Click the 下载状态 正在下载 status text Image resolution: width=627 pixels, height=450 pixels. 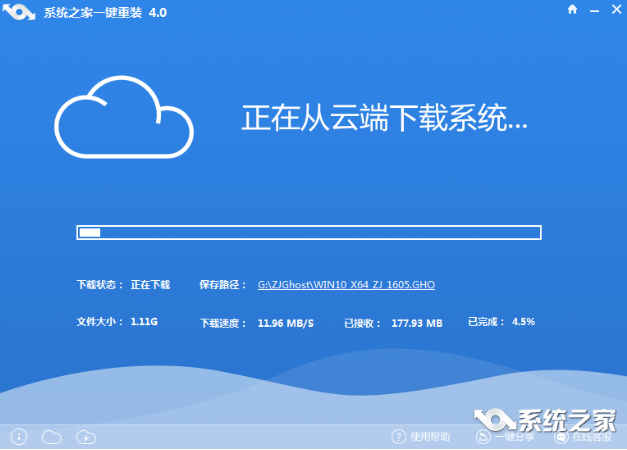[124, 285]
